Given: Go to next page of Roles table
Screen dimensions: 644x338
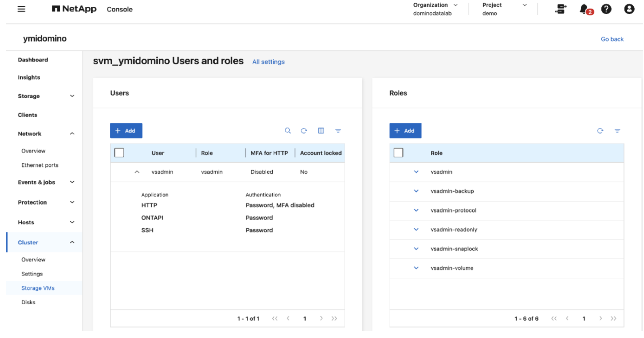Looking at the screenshot, I should pos(601,319).
